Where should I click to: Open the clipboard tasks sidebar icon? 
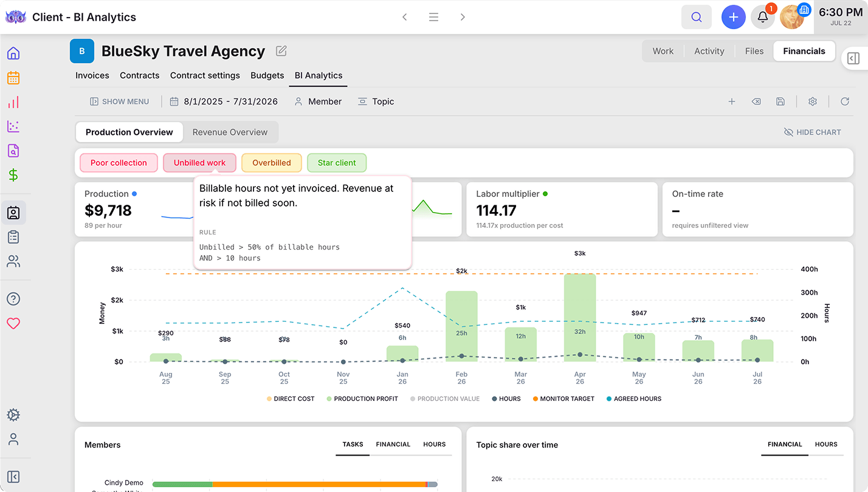[x=13, y=237]
